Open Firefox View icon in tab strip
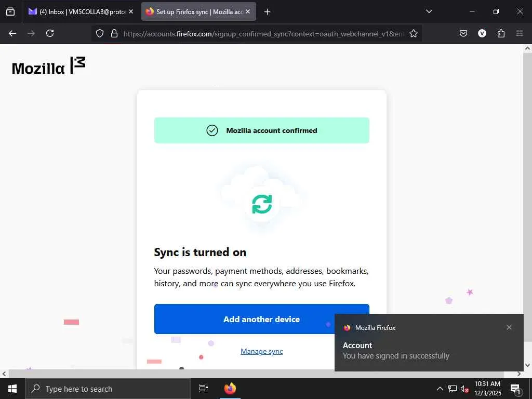The width and height of the screenshot is (532, 399). point(10,11)
